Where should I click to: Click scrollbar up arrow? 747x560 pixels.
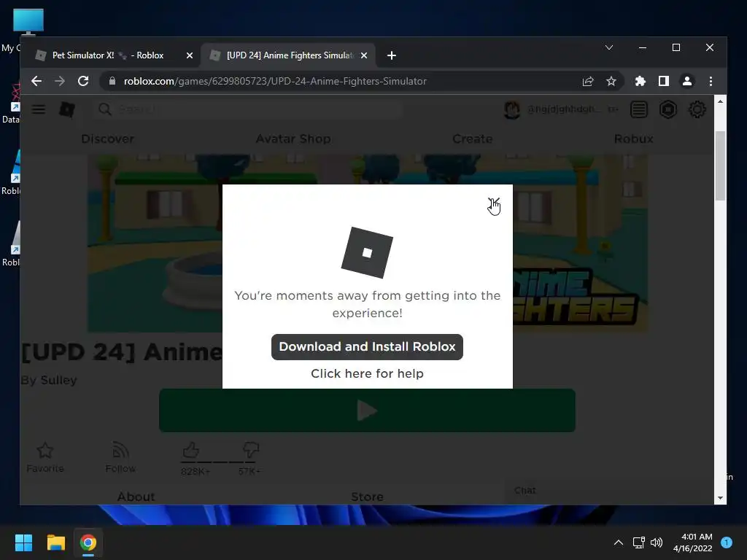[x=720, y=101]
